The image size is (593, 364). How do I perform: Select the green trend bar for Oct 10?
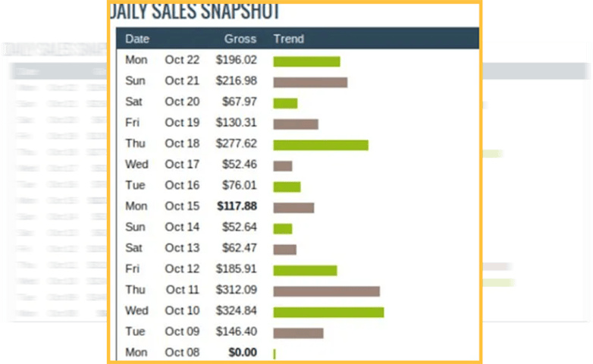pyautogui.click(x=328, y=312)
